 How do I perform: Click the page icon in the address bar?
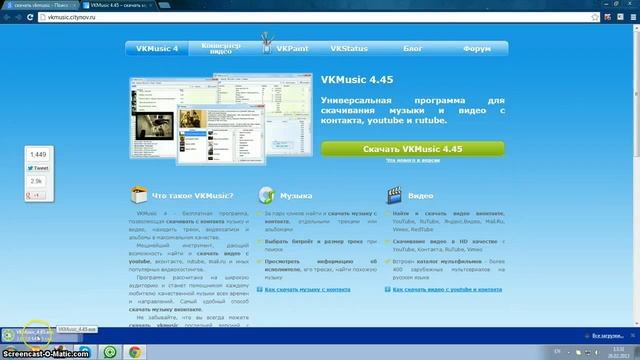click(x=42, y=17)
